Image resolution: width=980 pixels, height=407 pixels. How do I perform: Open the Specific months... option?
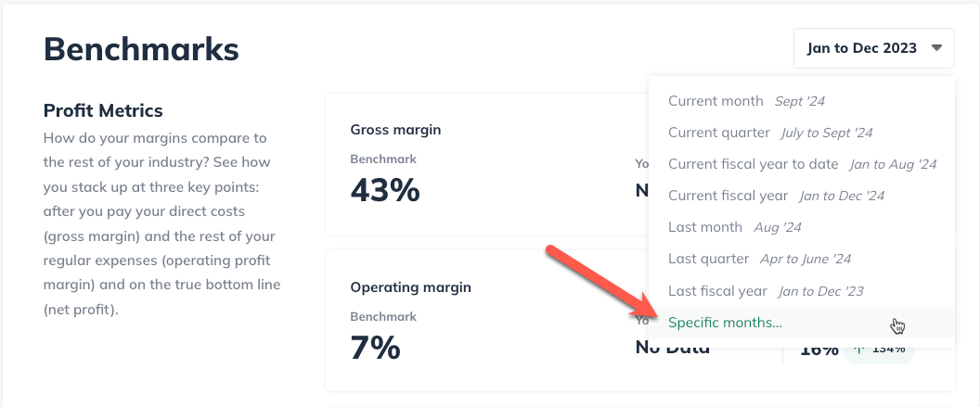click(801, 323)
